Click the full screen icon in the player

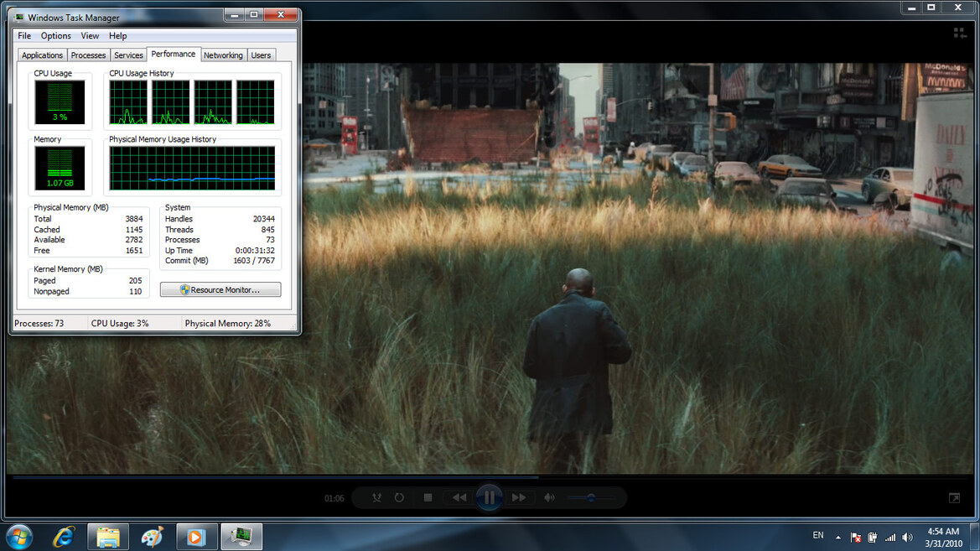954,498
